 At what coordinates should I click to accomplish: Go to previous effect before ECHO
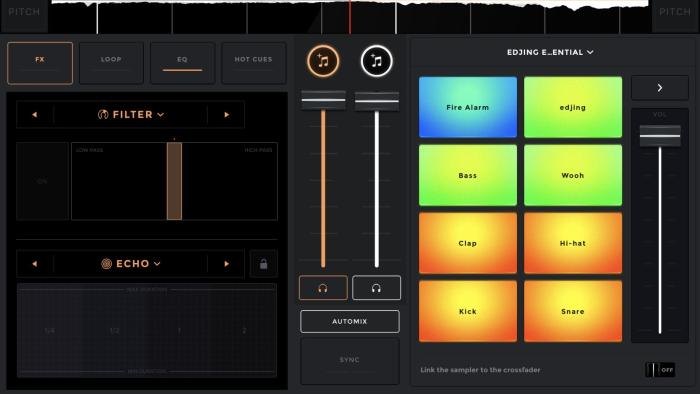pyautogui.click(x=35, y=264)
